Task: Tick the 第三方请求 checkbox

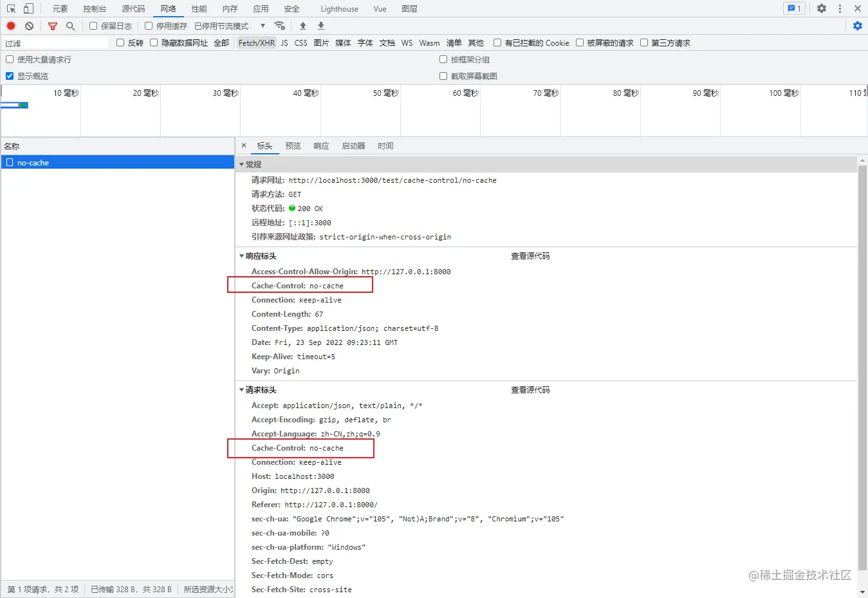Action: point(644,42)
